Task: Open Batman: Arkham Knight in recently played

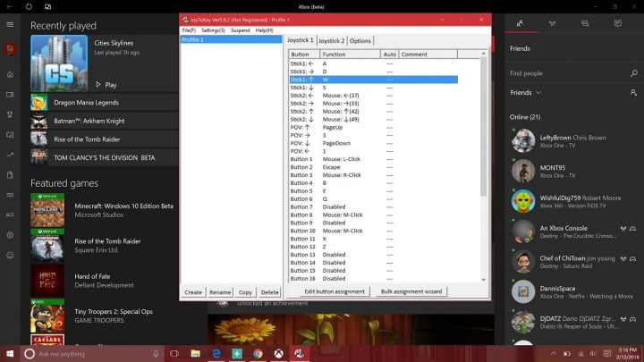Action: 105,121
